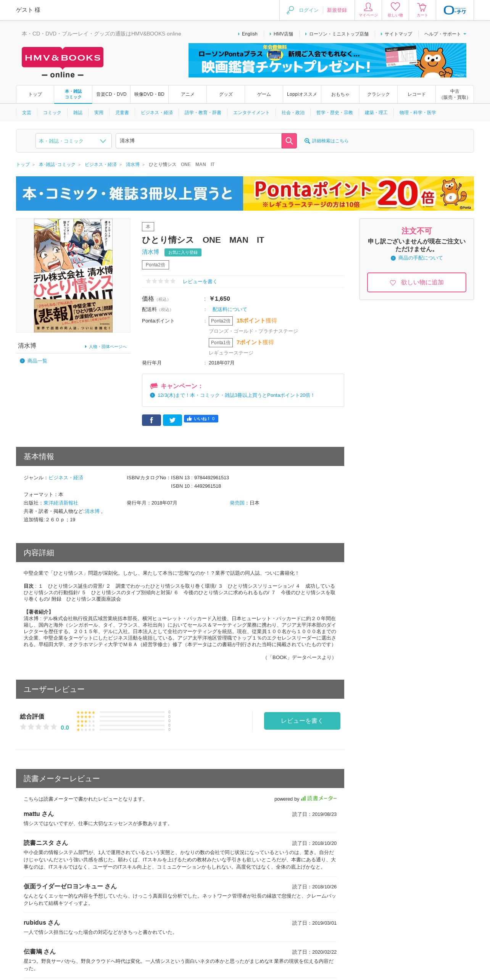This screenshot has width=490, height=980.
Task: Expand ヘルプ・サポート dropdown
Action: tap(445, 34)
